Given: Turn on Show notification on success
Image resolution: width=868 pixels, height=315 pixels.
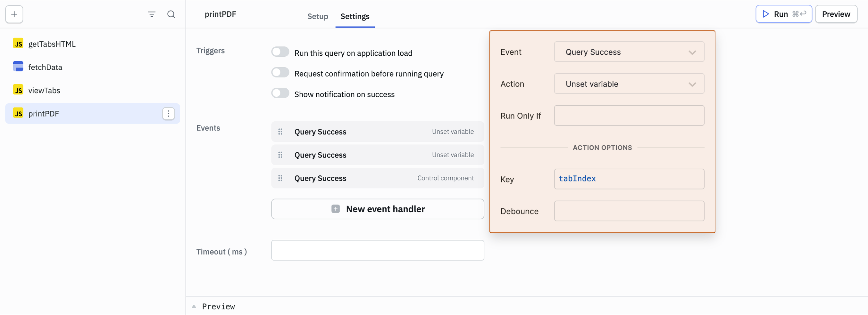Looking at the screenshot, I should click(x=280, y=93).
